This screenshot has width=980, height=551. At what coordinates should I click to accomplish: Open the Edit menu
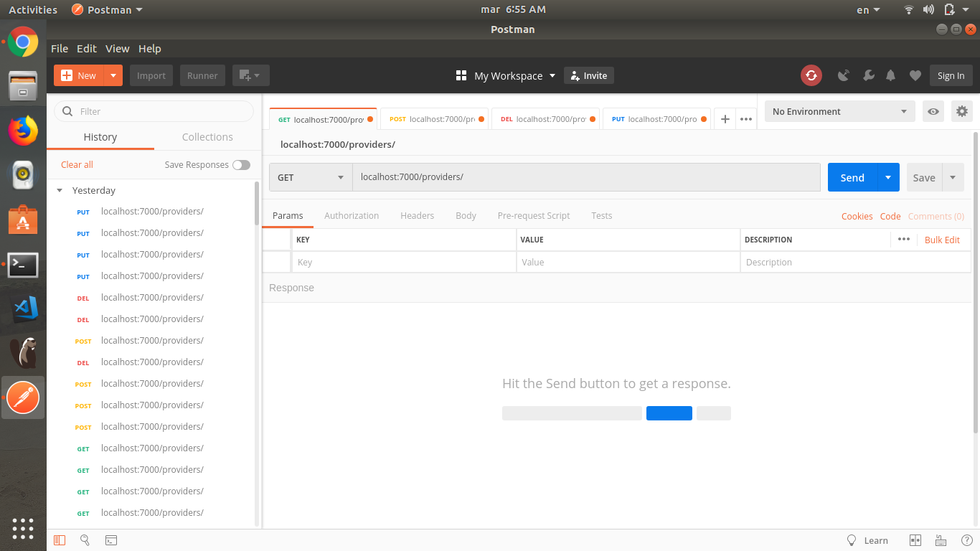87,49
